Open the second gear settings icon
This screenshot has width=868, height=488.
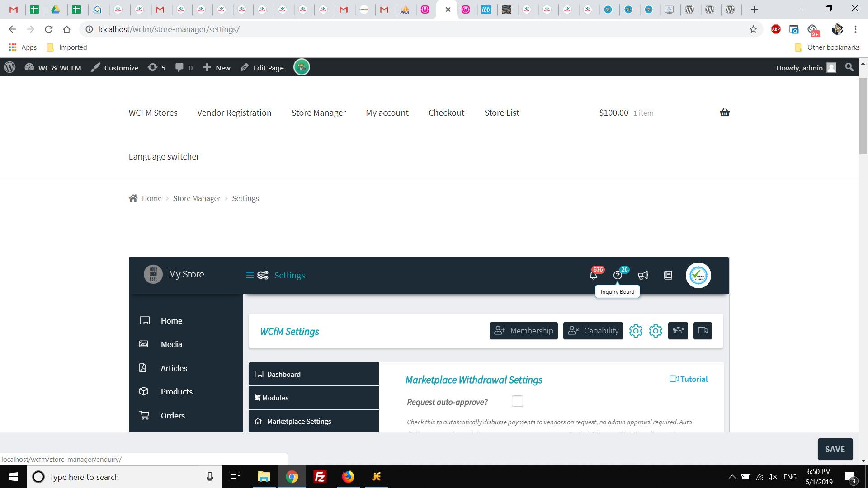coord(656,331)
